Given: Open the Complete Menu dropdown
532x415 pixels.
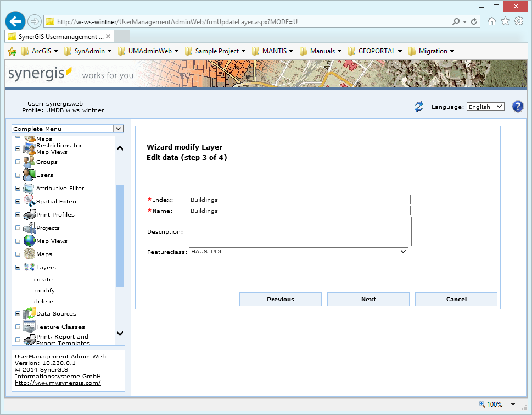Looking at the screenshot, I should pyautogui.click(x=68, y=129).
